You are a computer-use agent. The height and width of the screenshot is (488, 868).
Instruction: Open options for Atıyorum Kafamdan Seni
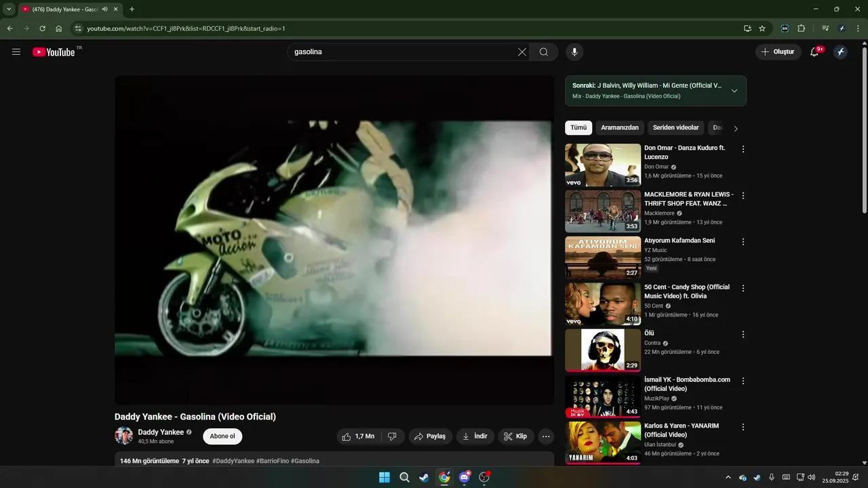(743, 242)
